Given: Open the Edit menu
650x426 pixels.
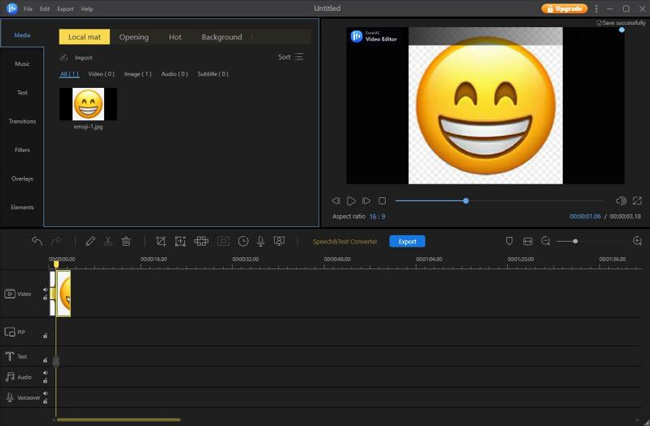Looking at the screenshot, I should tap(45, 9).
